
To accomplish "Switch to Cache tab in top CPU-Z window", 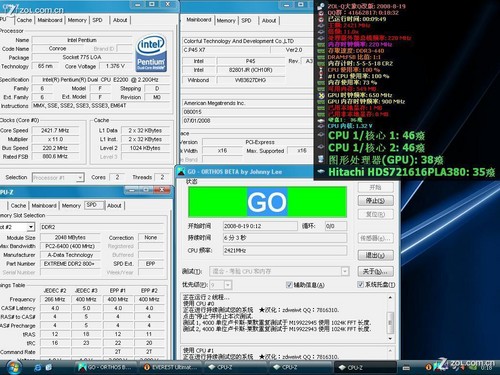I will click(24, 20).
